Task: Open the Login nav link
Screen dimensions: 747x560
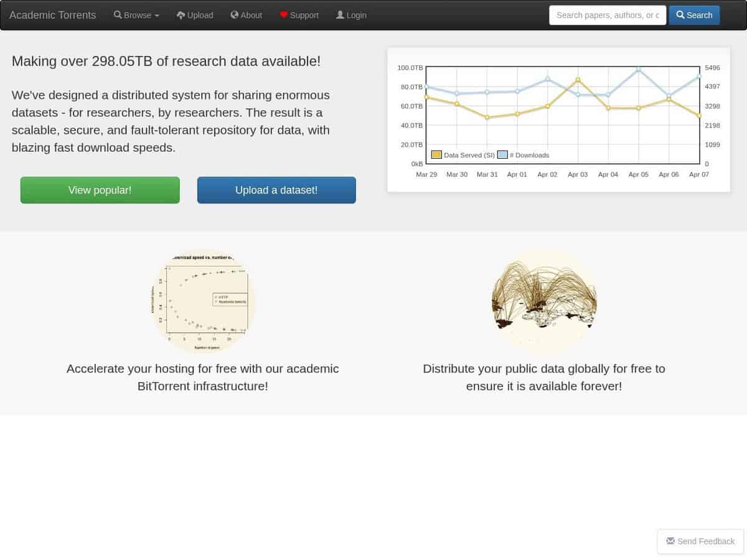Action: [x=351, y=15]
